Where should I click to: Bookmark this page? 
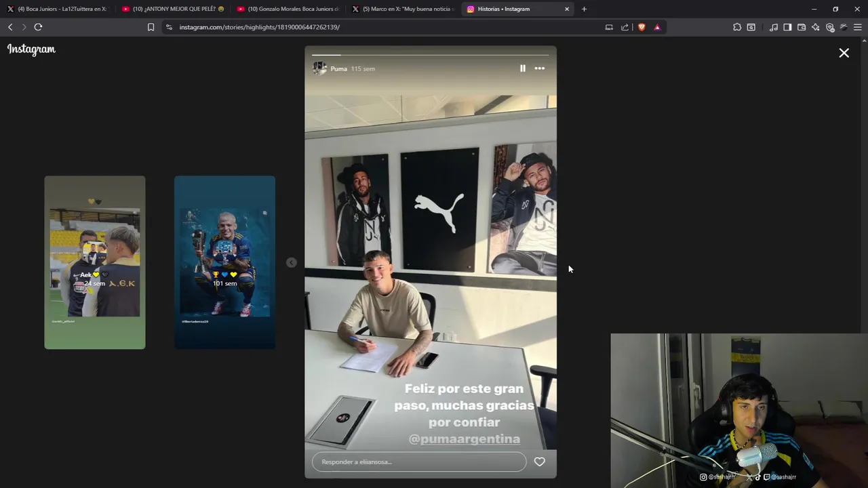(x=151, y=27)
